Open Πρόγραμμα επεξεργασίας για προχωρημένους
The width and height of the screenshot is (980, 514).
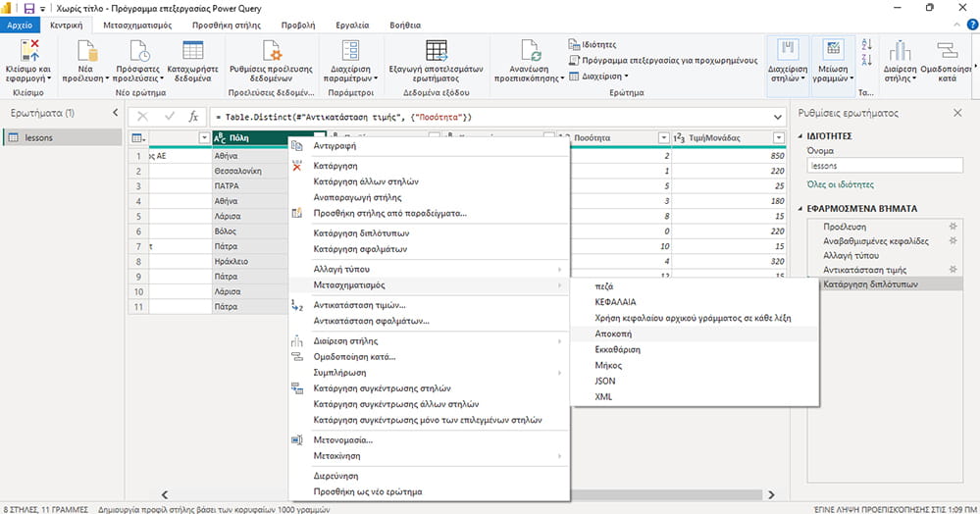click(x=662, y=60)
